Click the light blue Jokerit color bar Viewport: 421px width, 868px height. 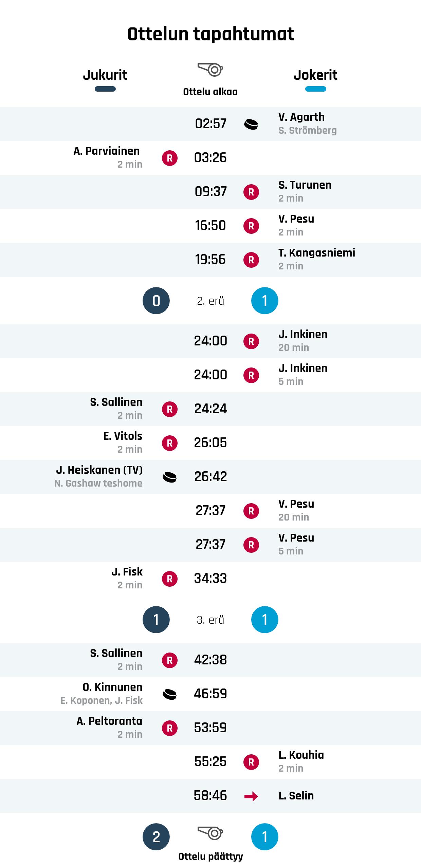coord(315,89)
